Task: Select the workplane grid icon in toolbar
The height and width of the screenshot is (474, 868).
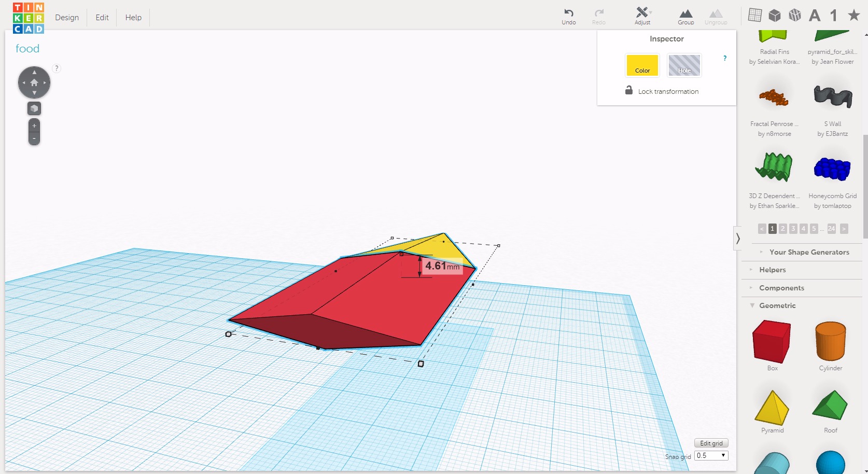Action: point(755,15)
